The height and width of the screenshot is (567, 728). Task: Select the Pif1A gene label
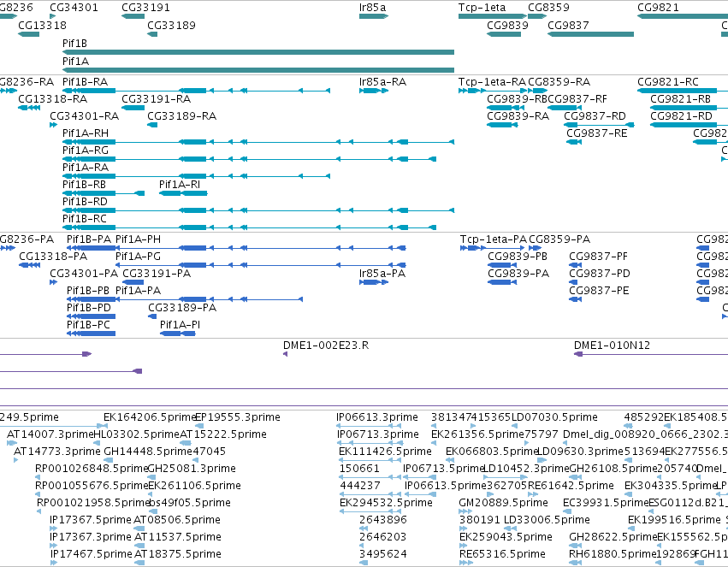pyautogui.click(x=75, y=62)
